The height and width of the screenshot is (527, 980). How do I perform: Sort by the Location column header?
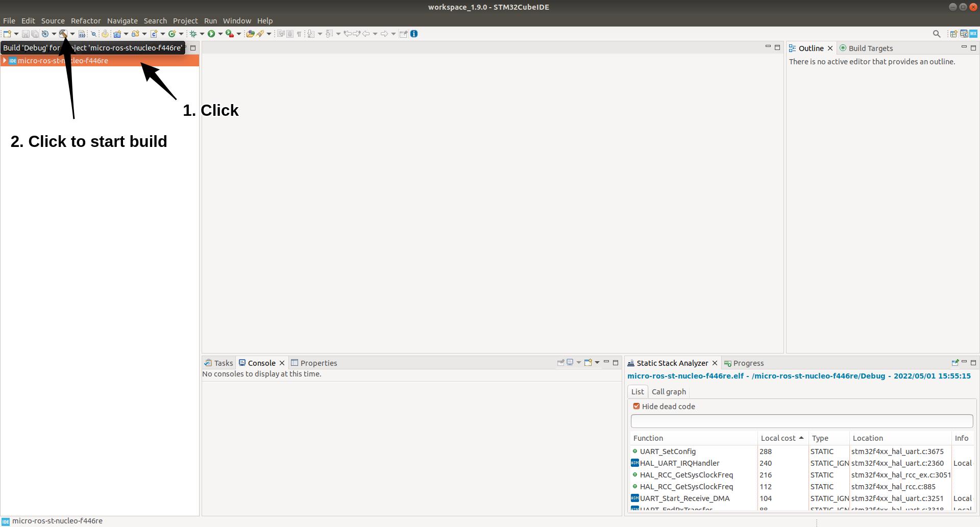900,438
